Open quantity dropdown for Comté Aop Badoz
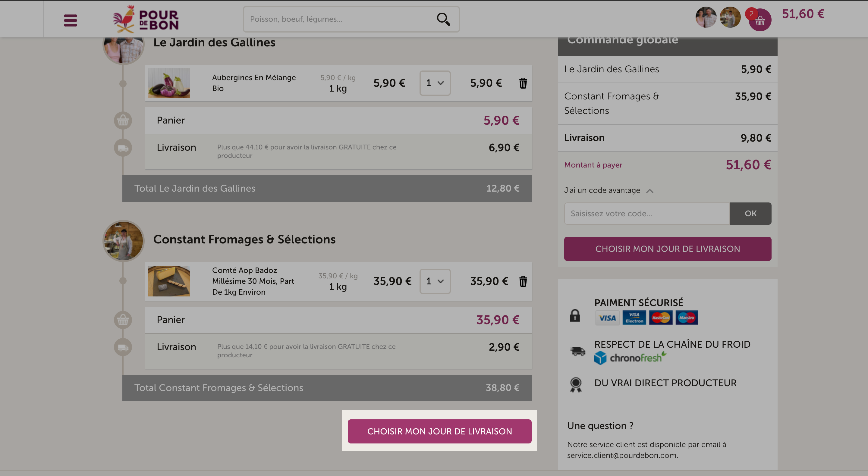Viewport: 868px width, 476px height. point(435,281)
